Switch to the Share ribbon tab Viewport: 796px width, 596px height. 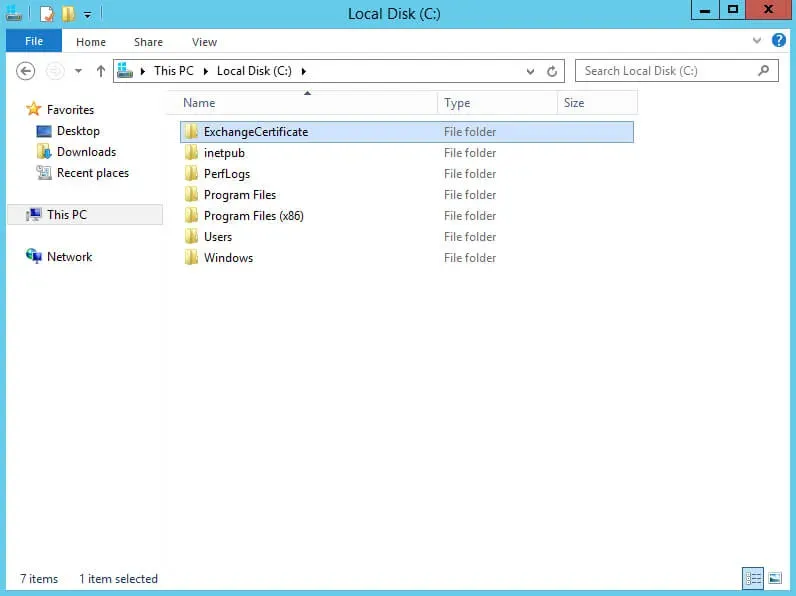click(148, 42)
